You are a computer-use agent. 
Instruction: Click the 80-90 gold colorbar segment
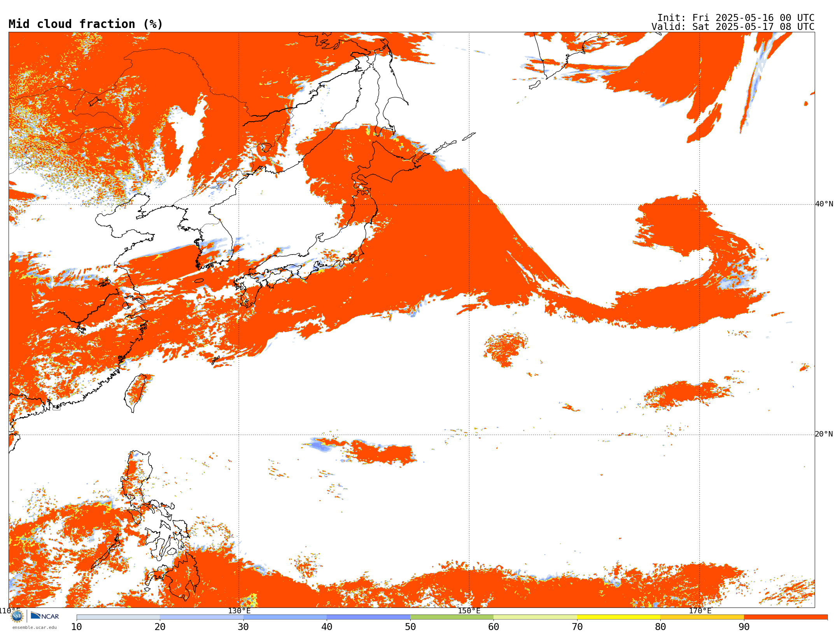click(702, 617)
